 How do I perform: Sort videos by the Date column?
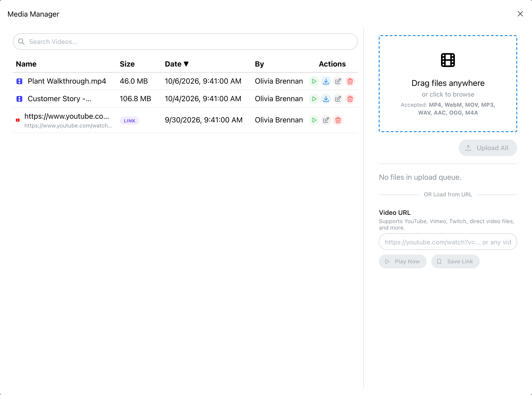coord(177,64)
